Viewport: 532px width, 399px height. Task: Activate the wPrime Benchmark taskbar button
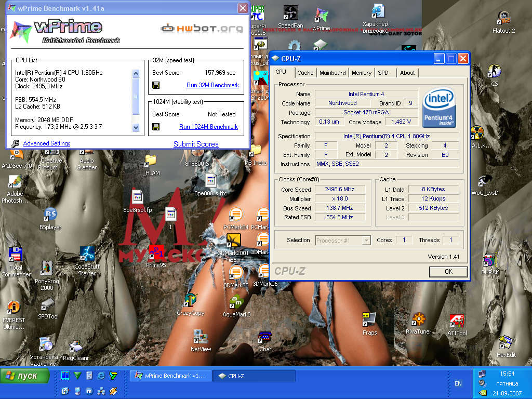tap(171, 376)
